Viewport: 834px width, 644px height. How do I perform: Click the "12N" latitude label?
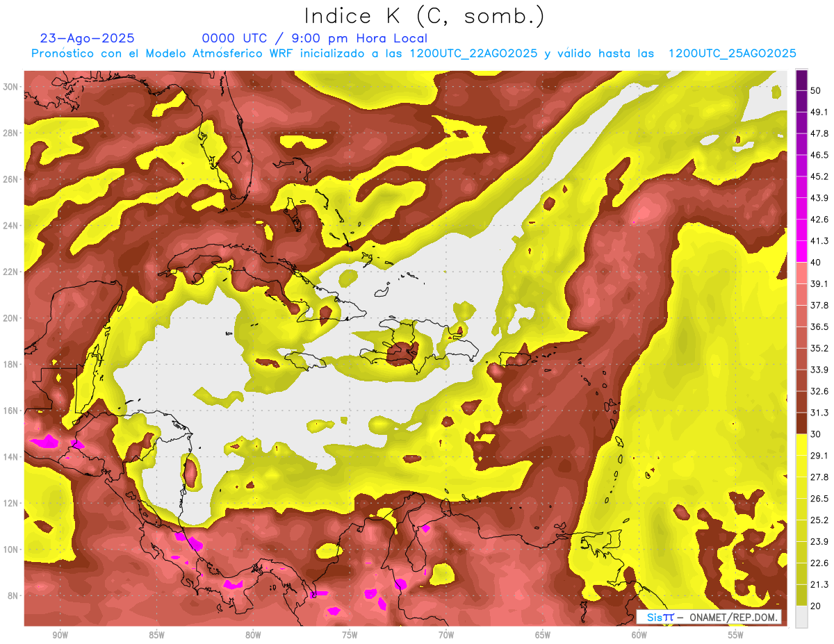[12, 503]
